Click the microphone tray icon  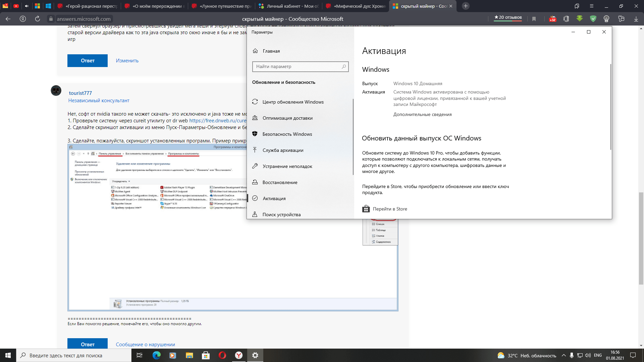(x=572, y=355)
